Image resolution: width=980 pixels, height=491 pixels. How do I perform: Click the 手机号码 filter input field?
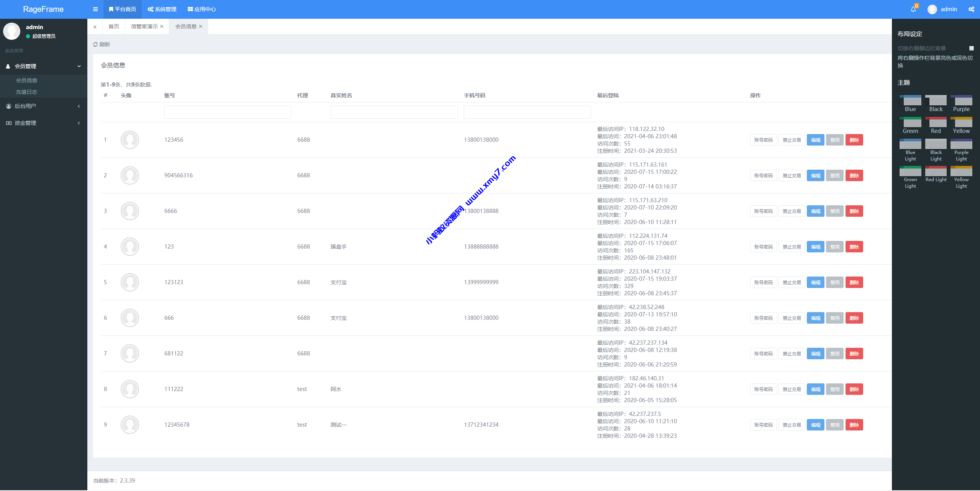pos(527,112)
